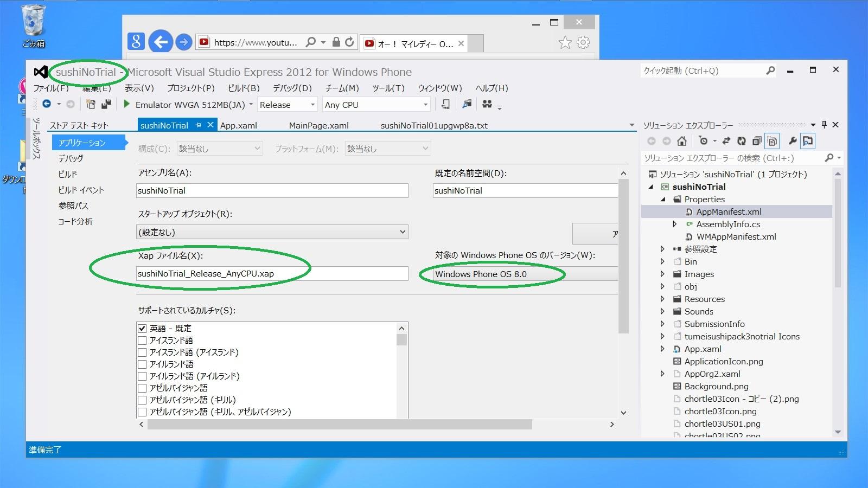Click the Google search icon in browser window

[x=136, y=41]
